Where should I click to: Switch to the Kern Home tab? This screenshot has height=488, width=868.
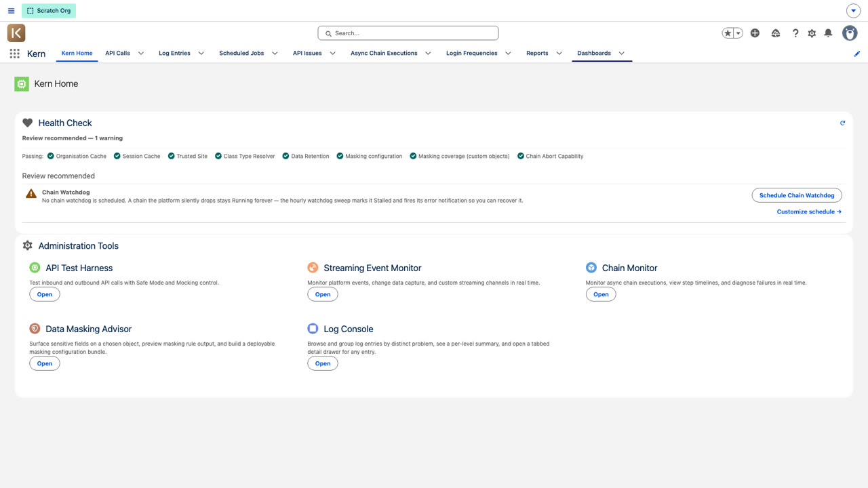[77, 54]
